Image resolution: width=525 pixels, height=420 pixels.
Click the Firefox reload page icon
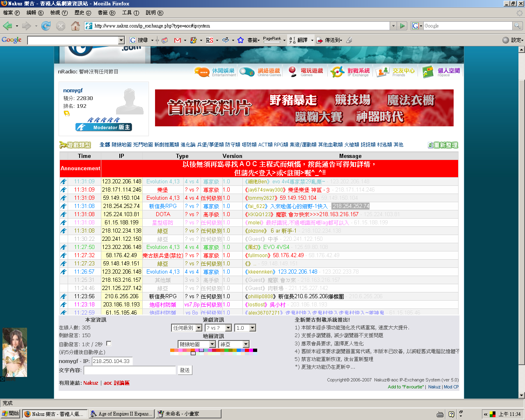tap(46, 26)
